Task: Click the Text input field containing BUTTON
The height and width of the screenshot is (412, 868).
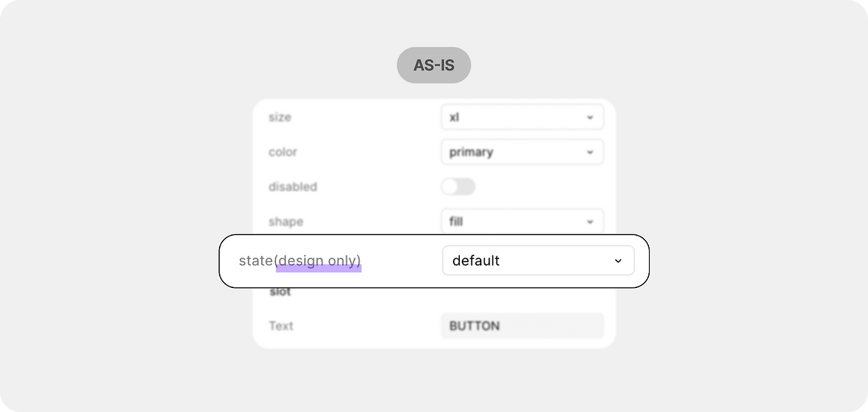Action: (521, 326)
